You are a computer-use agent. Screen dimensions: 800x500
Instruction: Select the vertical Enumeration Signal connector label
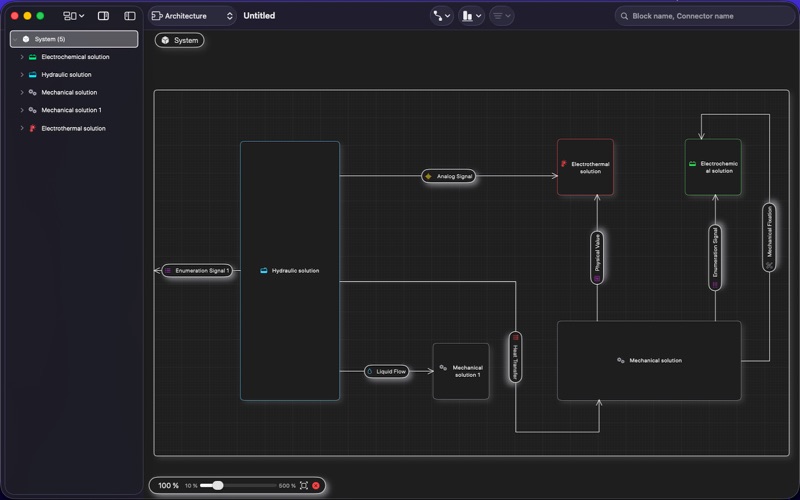(x=715, y=258)
